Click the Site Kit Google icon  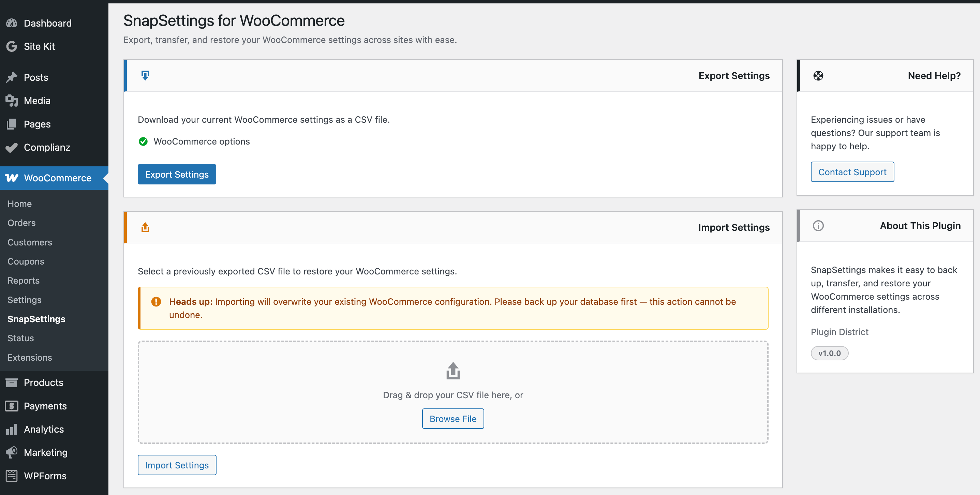coord(11,46)
